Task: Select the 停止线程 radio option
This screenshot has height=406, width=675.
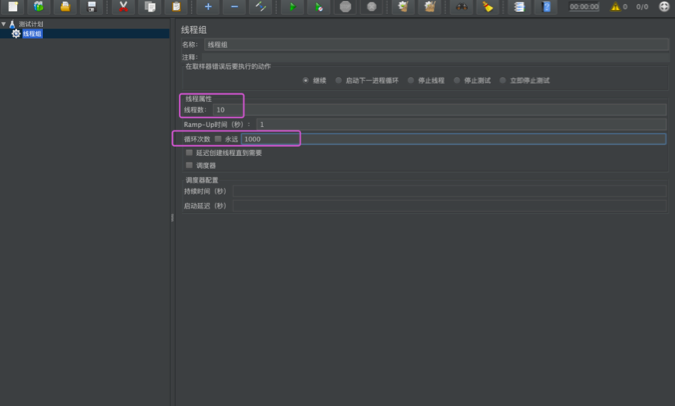Action: (411, 80)
